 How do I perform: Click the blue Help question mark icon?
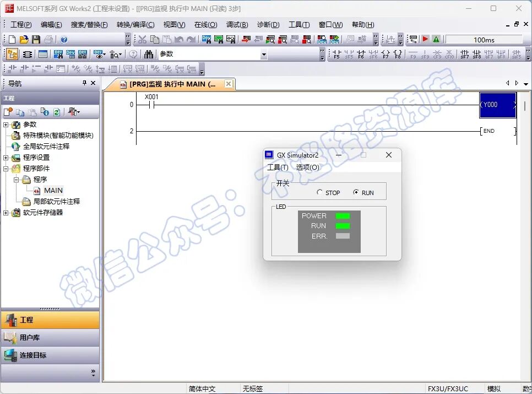point(64,40)
